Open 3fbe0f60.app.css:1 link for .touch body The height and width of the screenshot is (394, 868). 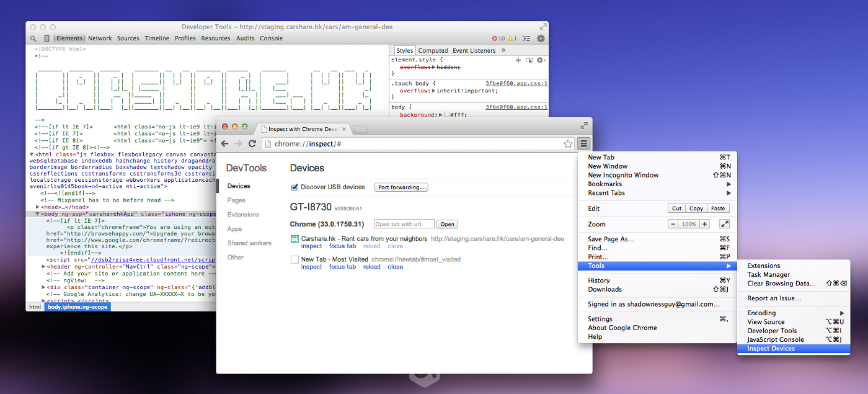516,83
